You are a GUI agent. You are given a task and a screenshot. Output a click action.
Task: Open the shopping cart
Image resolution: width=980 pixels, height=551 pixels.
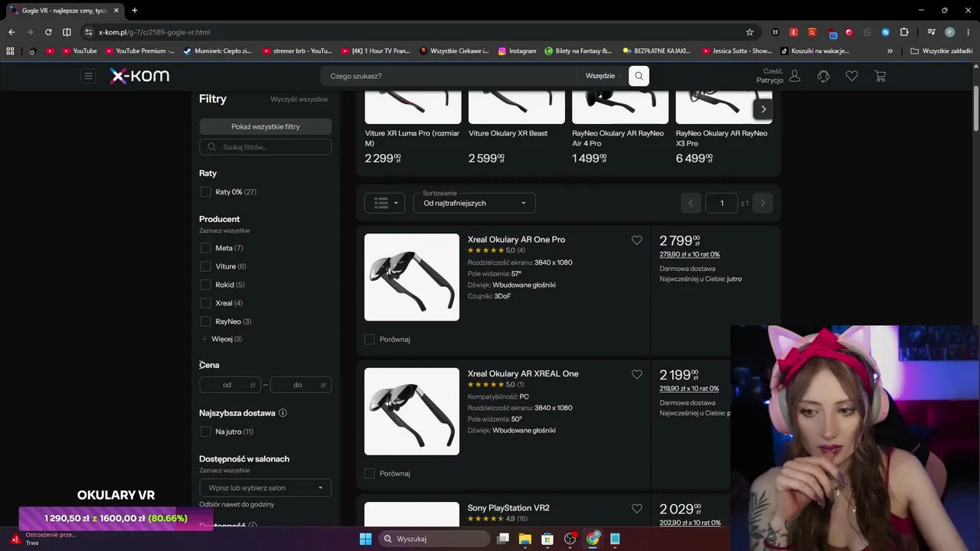click(x=880, y=76)
